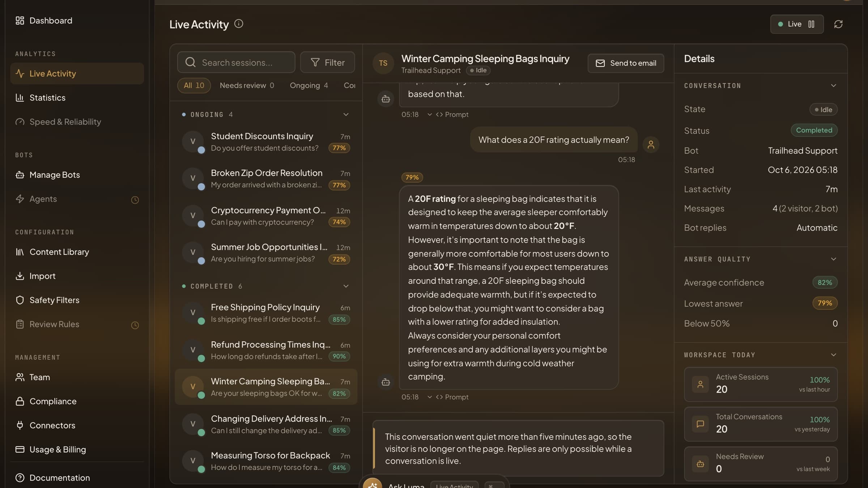Open Summer Job Opportunities session

(266, 253)
